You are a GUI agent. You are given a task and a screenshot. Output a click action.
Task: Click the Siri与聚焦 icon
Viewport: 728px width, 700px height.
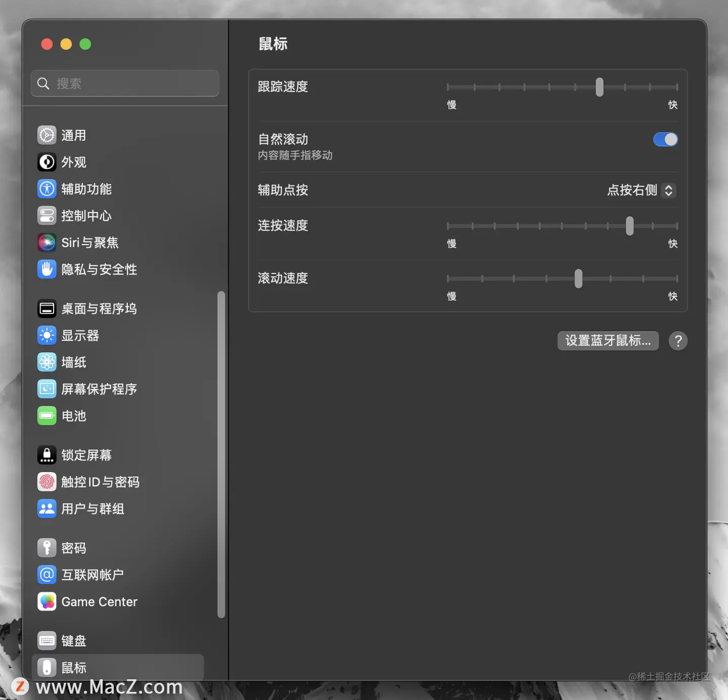pyautogui.click(x=47, y=243)
